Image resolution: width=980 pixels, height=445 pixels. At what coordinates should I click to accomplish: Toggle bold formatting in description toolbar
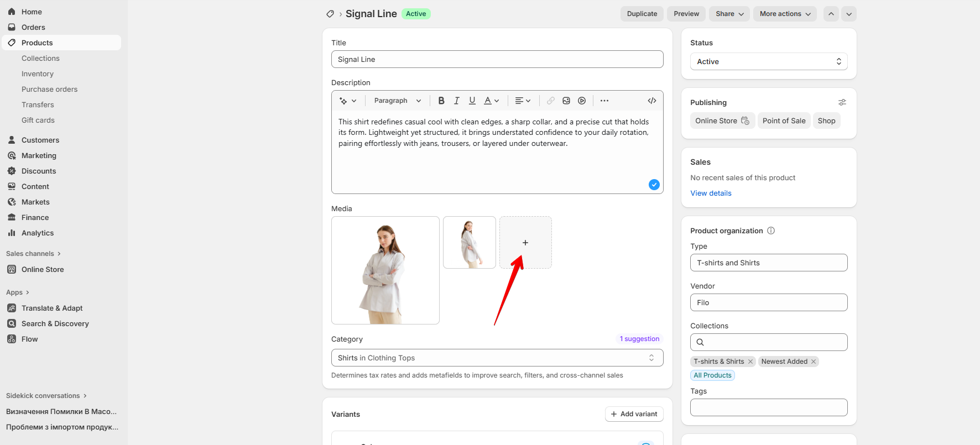click(x=441, y=101)
